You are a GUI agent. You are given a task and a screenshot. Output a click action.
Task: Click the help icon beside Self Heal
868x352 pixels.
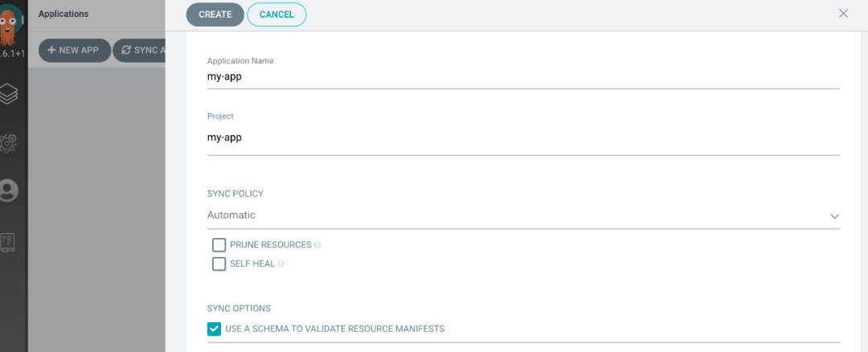click(281, 264)
